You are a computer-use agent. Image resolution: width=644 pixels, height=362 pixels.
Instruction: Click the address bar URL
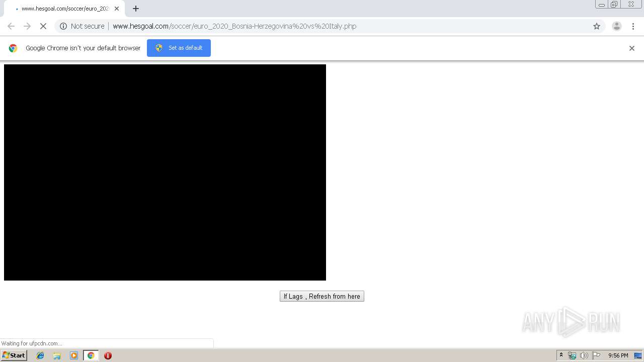click(x=234, y=26)
